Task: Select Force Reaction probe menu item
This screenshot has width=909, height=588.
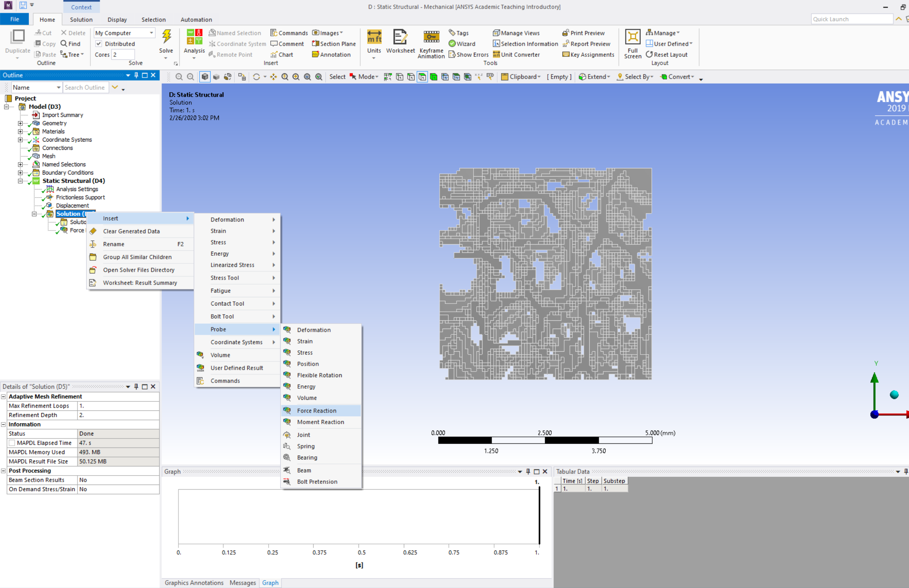Action: click(x=321, y=411)
